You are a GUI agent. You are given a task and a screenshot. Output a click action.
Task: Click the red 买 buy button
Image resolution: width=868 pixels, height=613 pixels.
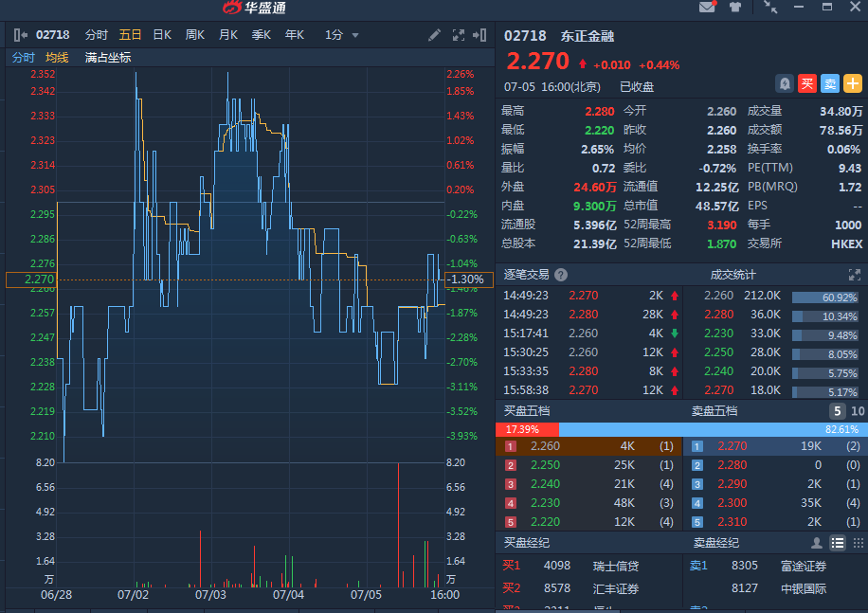[x=807, y=84]
